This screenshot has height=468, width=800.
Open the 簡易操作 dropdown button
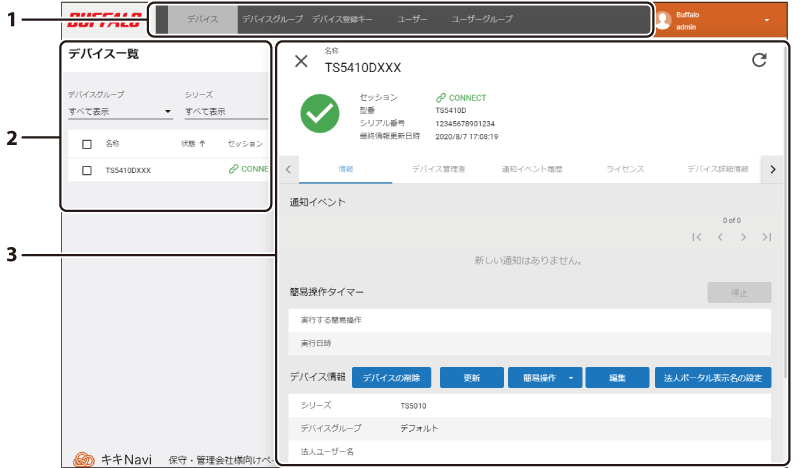[545, 378]
